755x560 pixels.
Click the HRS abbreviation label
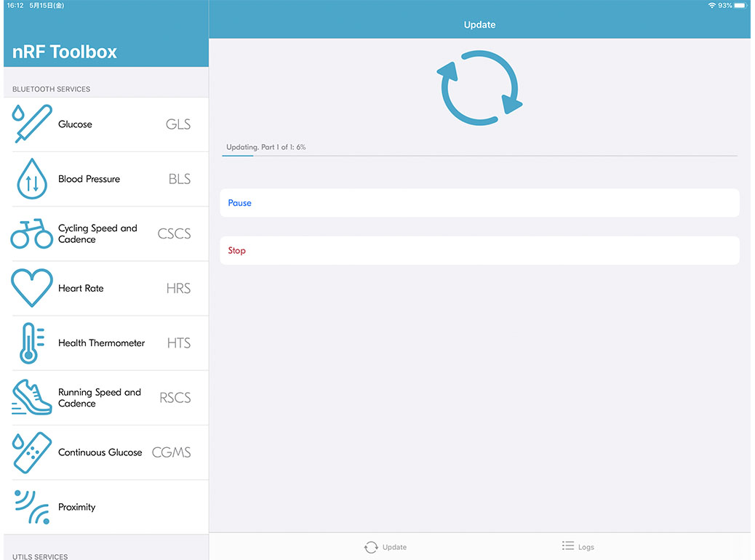pyautogui.click(x=179, y=289)
